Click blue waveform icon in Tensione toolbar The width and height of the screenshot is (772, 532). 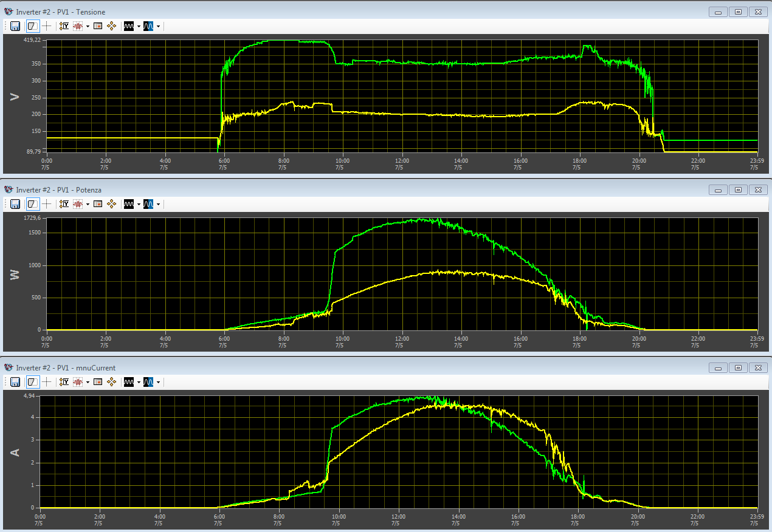148,26
